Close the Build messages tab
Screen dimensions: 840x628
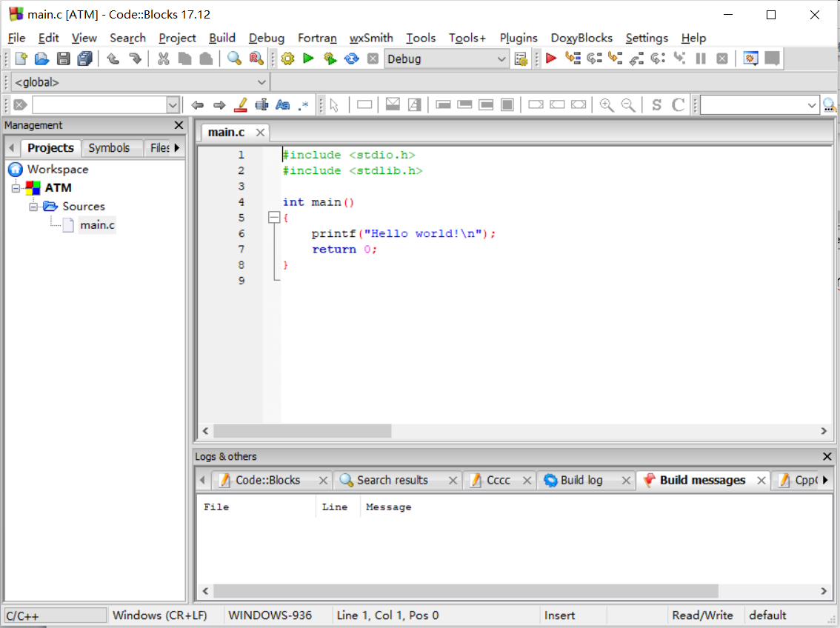tap(761, 481)
